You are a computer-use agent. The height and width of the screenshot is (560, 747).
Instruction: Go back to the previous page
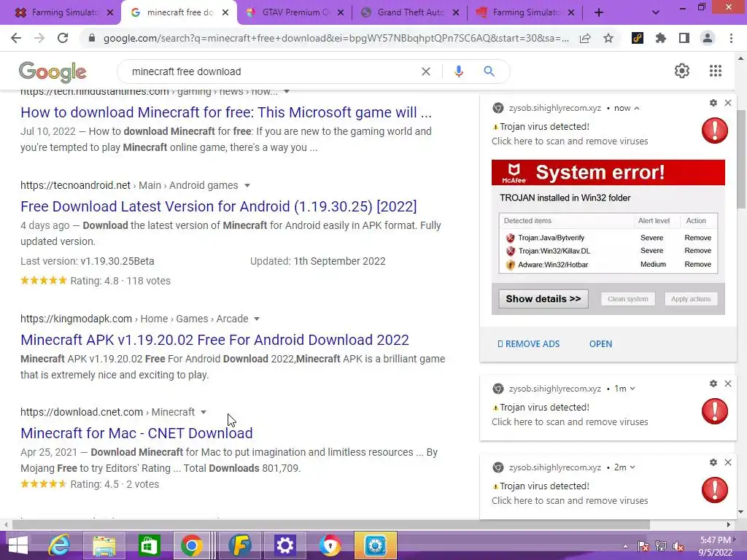(16, 38)
